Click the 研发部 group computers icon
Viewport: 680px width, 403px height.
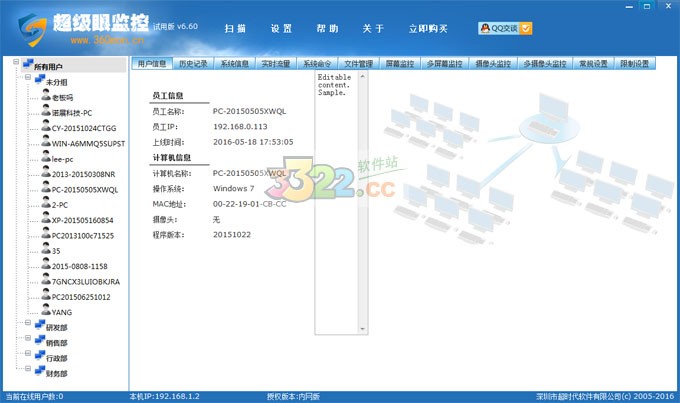pos(40,325)
